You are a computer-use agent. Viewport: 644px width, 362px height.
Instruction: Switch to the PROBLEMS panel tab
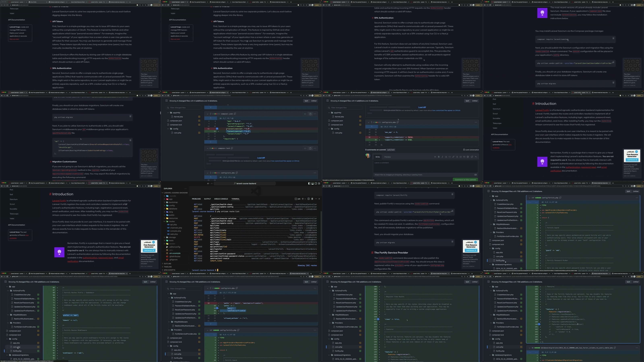pyautogui.click(x=196, y=199)
